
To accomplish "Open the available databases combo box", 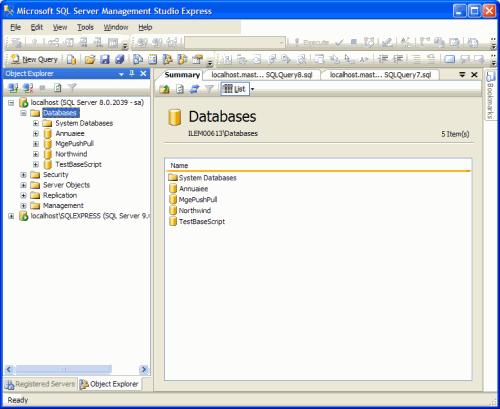I will [235, 42].
